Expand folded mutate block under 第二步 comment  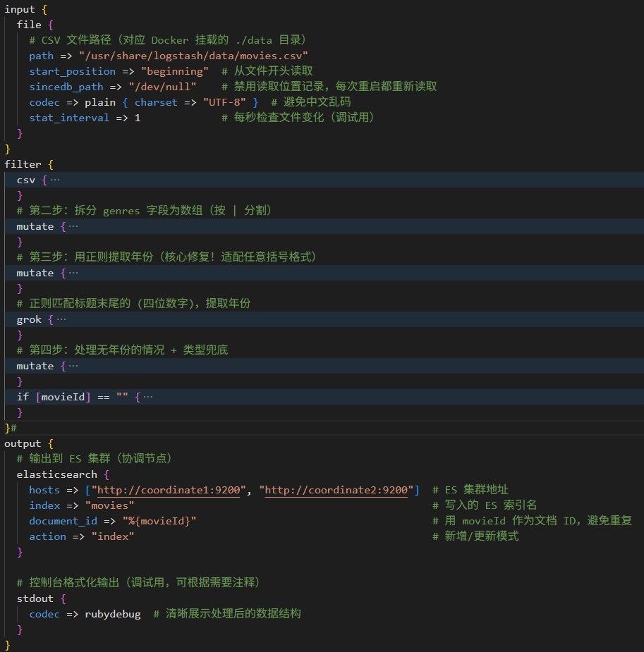click(x=73, y=227)
